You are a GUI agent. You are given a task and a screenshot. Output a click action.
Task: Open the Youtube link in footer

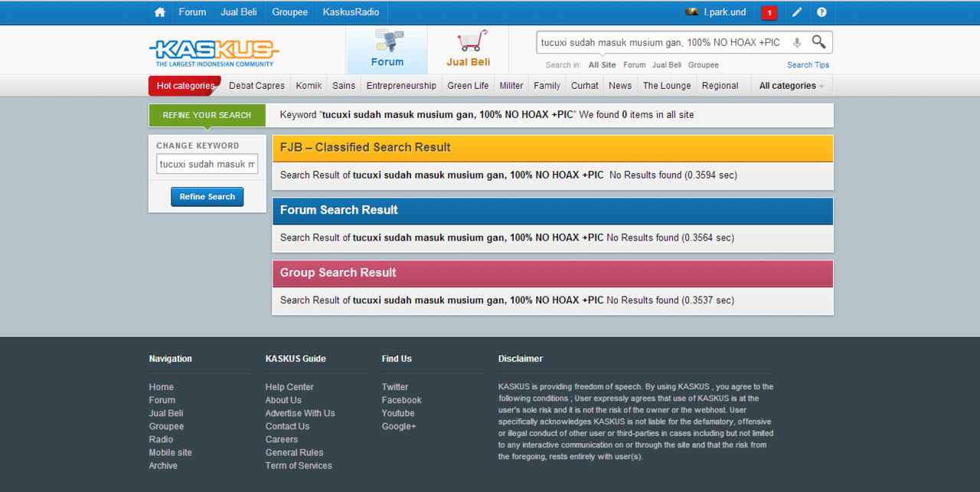[398, 413]
